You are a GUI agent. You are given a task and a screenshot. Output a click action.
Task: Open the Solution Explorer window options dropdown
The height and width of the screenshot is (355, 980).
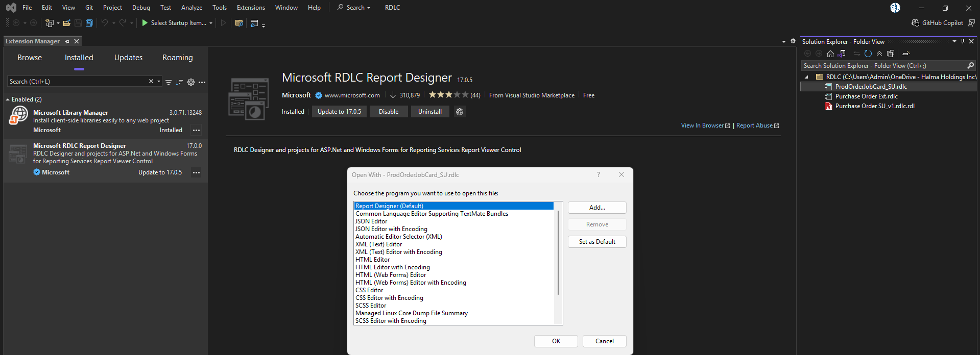(x=954, y=41)
